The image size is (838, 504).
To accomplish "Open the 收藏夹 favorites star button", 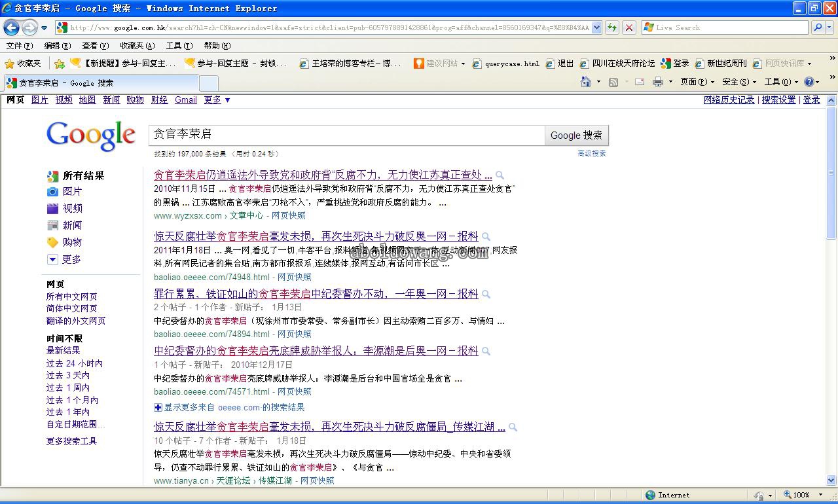I will pyautogui.click(x=23, y=63).
